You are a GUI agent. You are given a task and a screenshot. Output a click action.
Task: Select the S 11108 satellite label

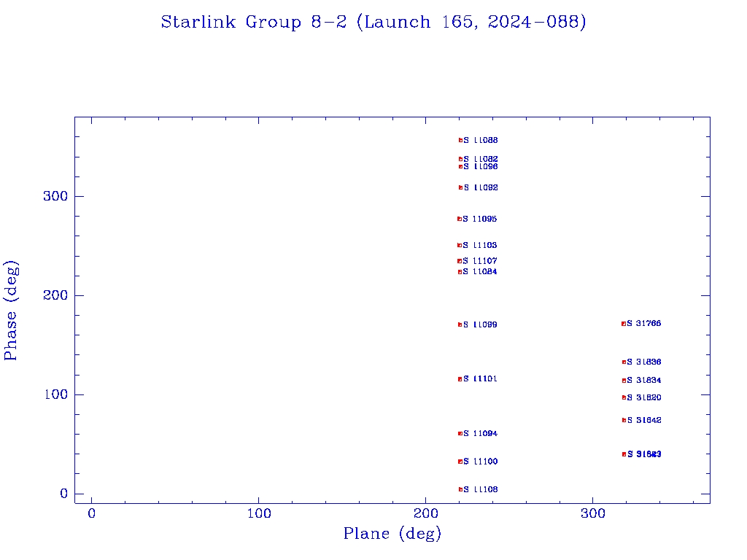[x=481, y=489]
